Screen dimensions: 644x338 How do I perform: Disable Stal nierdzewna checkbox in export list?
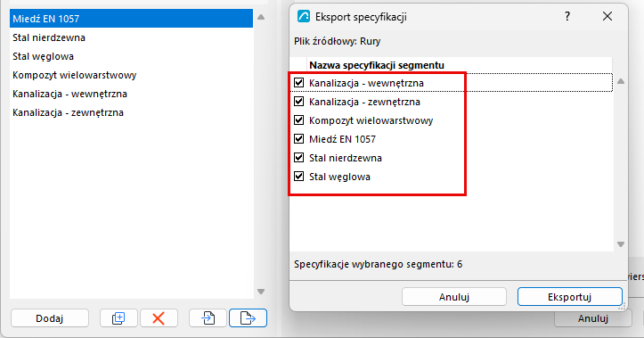(299, 158)
